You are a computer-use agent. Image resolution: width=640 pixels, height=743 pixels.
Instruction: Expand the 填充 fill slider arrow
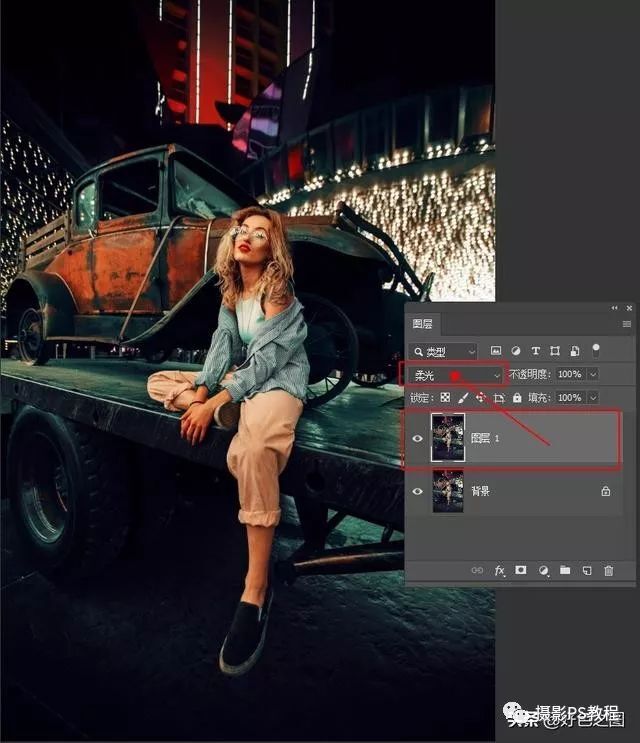593,398
